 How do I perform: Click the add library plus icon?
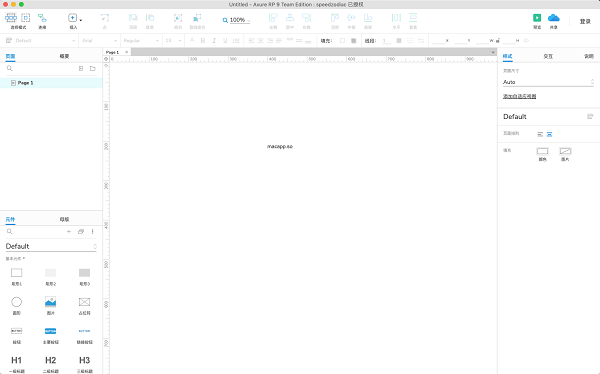coord(69,232)
